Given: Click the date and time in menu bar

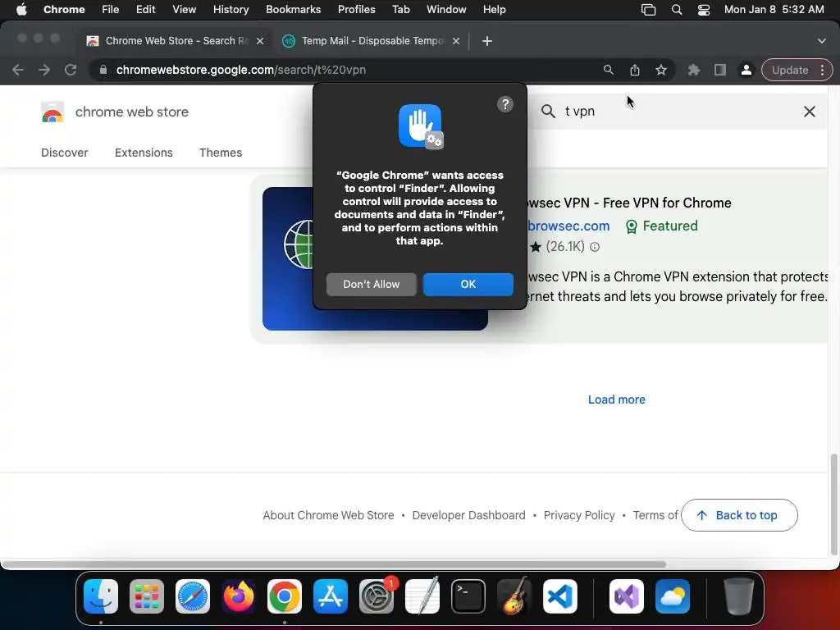Looking at the screenshot, I should (x=774, y=10).
